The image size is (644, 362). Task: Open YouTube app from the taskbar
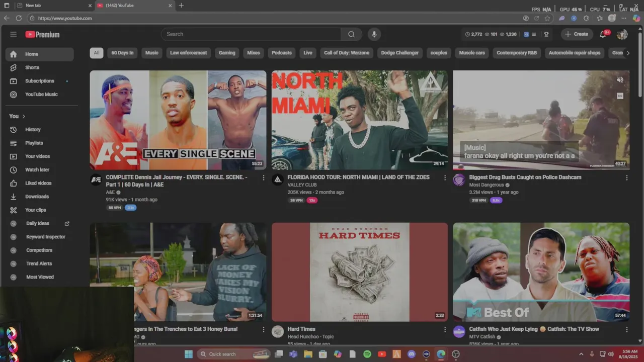[x=382, y=354]
